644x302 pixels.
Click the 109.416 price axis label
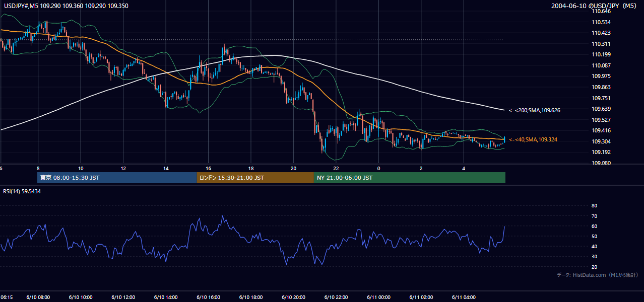point(601,130)
